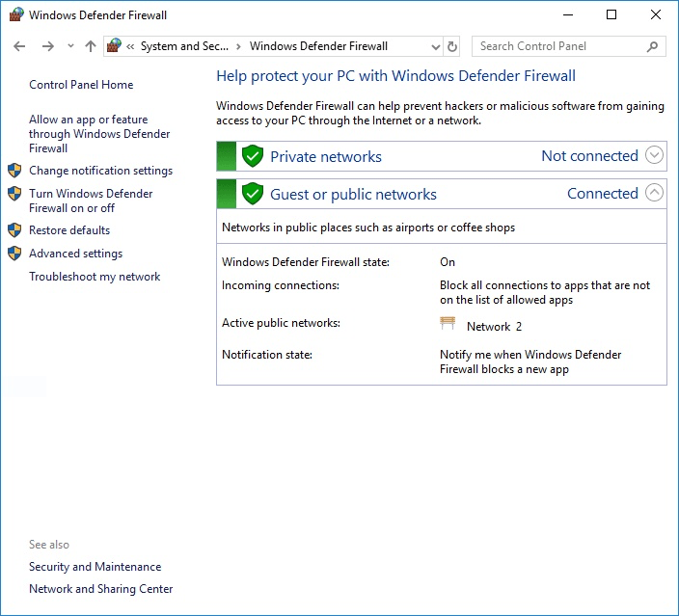This screenshot has height=616, width=679.
Task: Click the Forward navigation arrow
Action: [47, 46]
